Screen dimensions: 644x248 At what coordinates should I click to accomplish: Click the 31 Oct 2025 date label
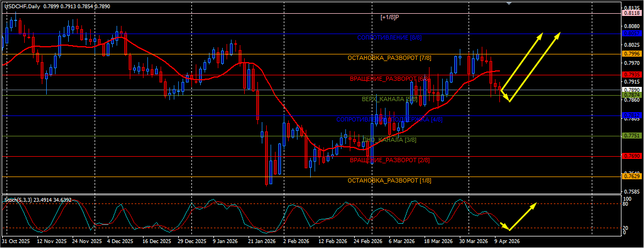tap(15, 242)
